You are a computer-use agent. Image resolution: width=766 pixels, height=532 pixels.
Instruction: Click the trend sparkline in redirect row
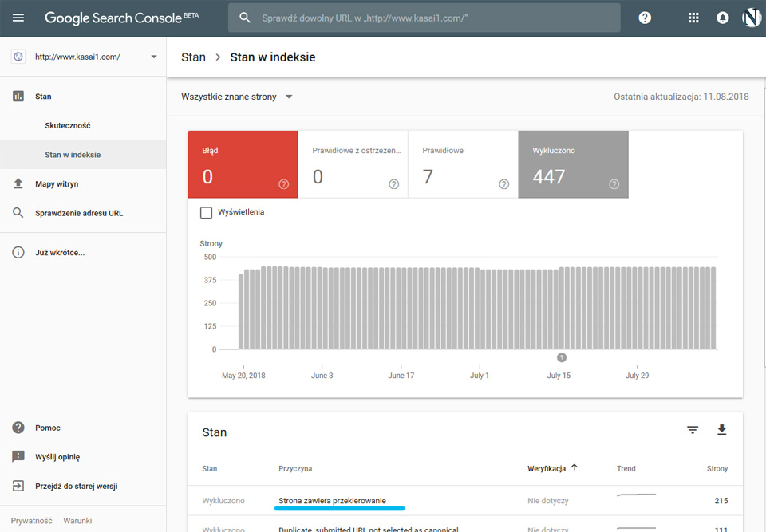click(636, 495)
